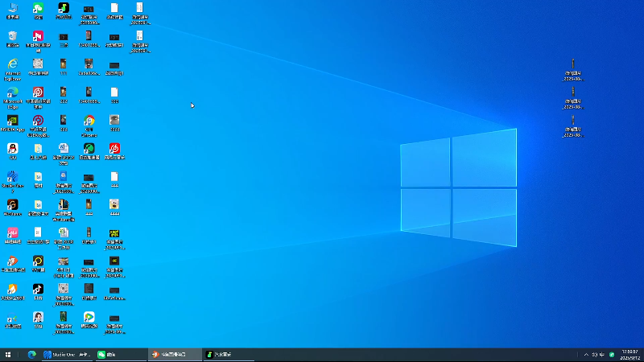Select the black Qishui Music desktop shortcut

tap(64, 11)
